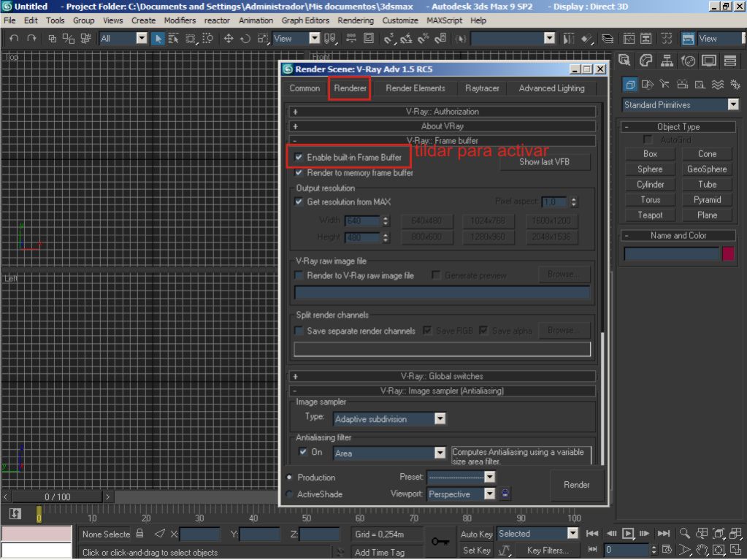Click the Sphere object type button

coord(650,169)
